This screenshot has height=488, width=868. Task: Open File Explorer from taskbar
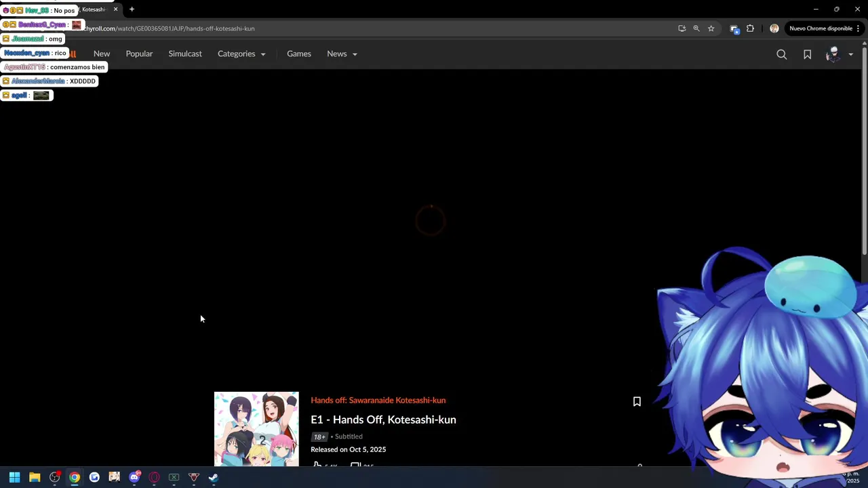coord(35,477)
